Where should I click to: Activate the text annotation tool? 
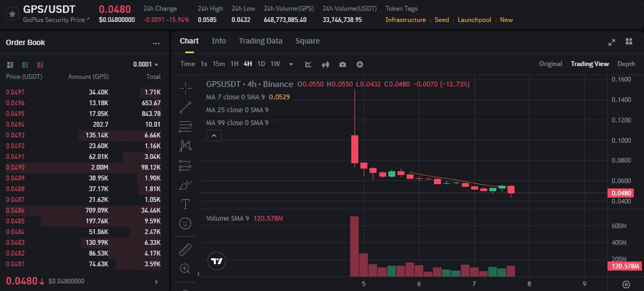tap(186, 204)
